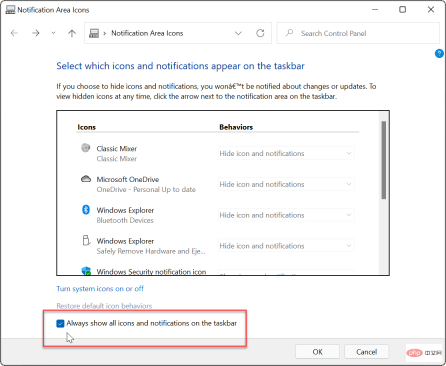The image size is (446, 366).
Task: Click Restore default icon behaviors link
Action: click(104, 306)
